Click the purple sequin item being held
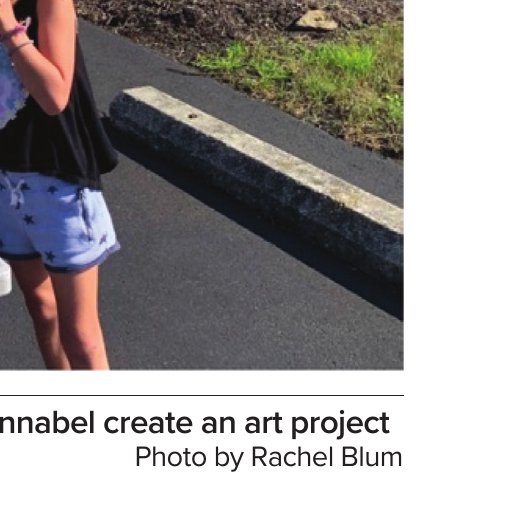Viewport: 512px width, 512px height. tap(12, 87)
